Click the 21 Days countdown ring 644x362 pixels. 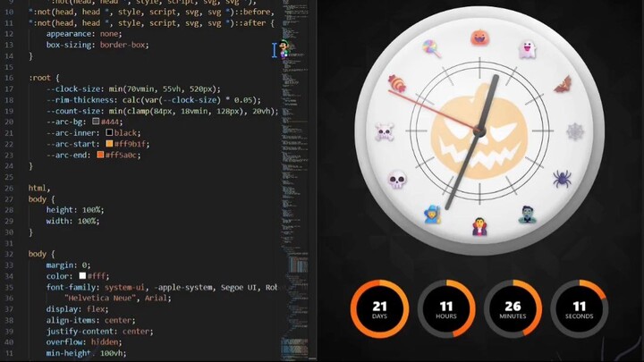pyautogui.click(x=379, y=309)
